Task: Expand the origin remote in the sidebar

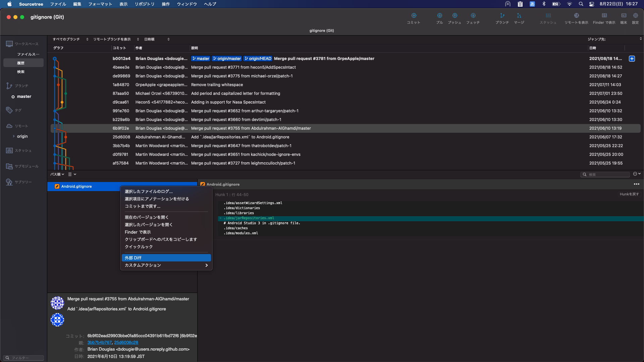Action: point(13,136)
